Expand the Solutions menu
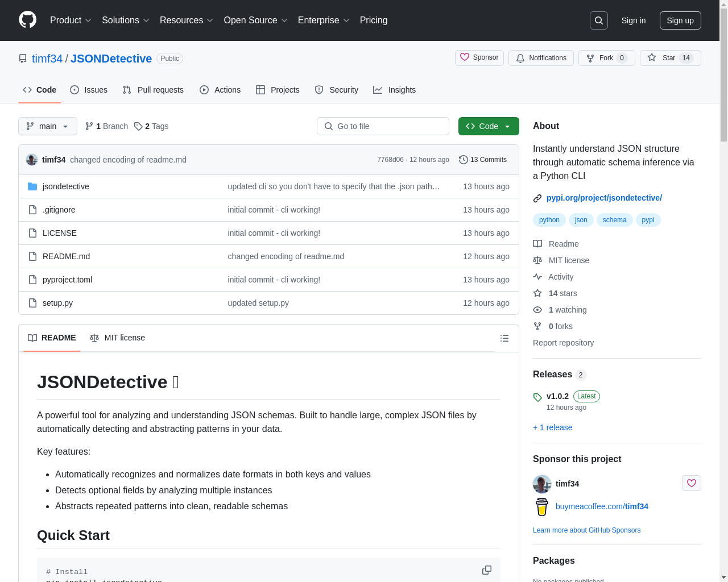 click(x=126, y=20)
